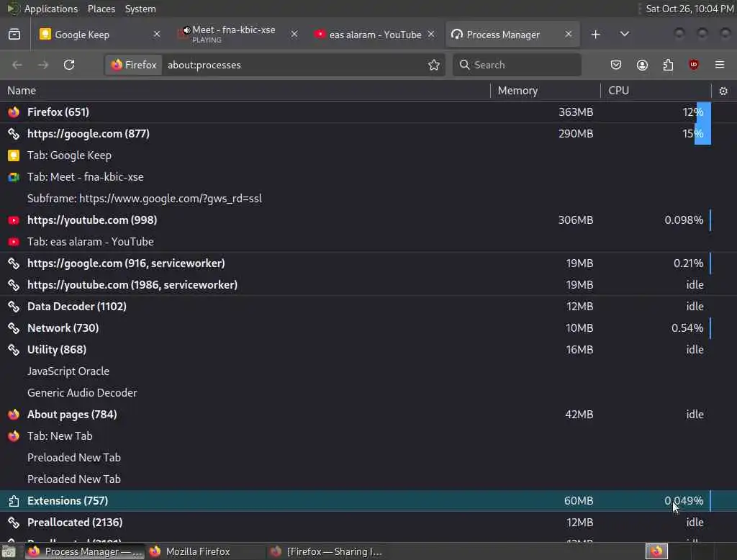737x560 pixels.
Task: Click the Extensions (757) puzzle icon
Action: point(14,501)
